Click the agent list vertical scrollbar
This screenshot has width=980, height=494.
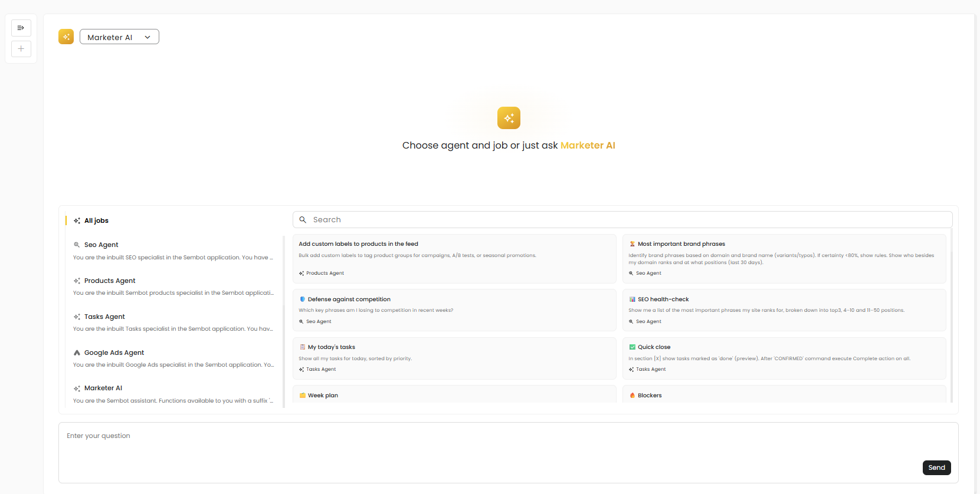pyautogui.click(x=284, y=321)
